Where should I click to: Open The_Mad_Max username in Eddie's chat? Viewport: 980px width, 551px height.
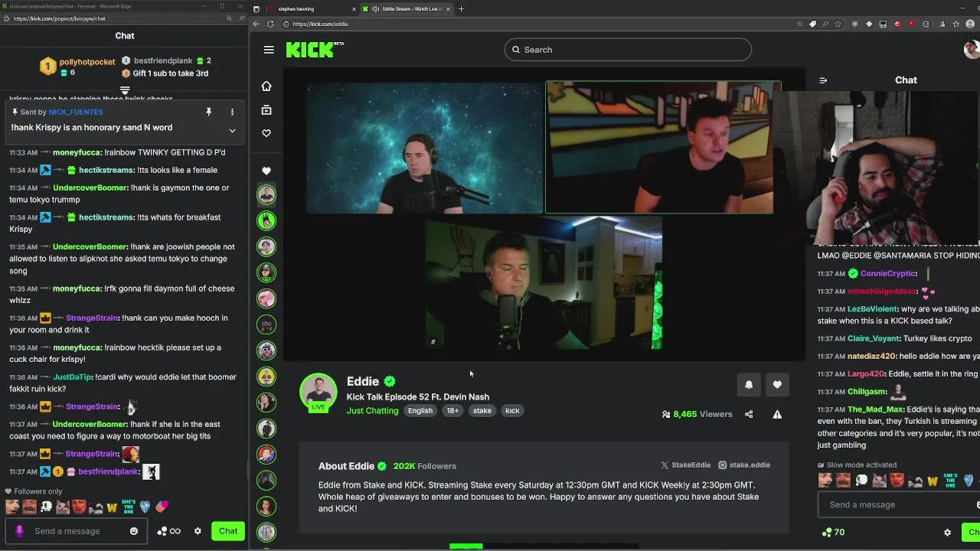[875, 409]
